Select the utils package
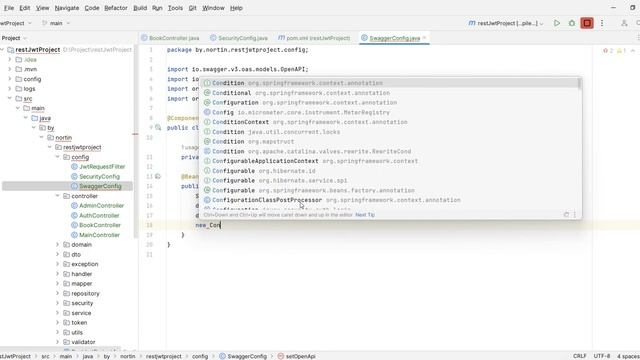Image resolution: width=640 pixels, height=360 pixels. point(77,332)
